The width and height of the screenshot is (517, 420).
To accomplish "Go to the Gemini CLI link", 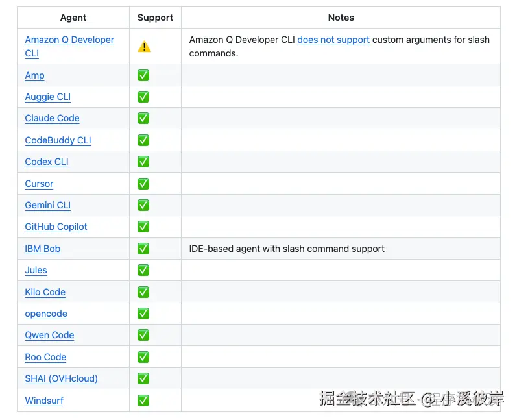I will point(48,205).
